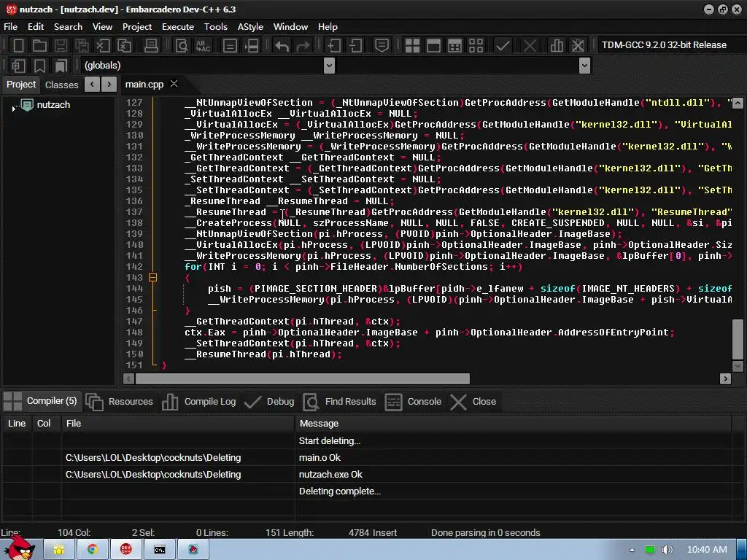Unindent the selected code
The image size is (747, 560).
pyautogui.click(x=355, y=46)
